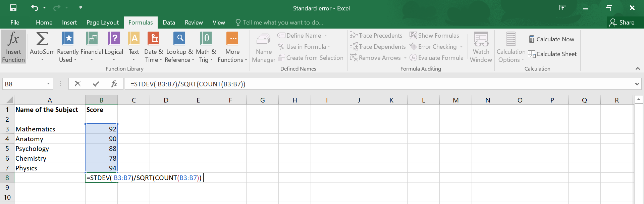The image size is (644, 204).
Task: Collapse the ribbon
Action: [x=638, y=69]
